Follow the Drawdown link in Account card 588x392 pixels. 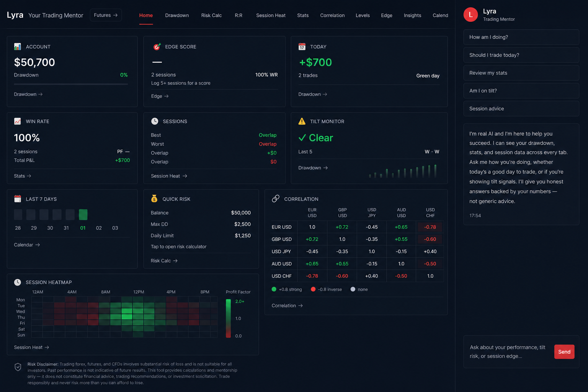(28, 94)
